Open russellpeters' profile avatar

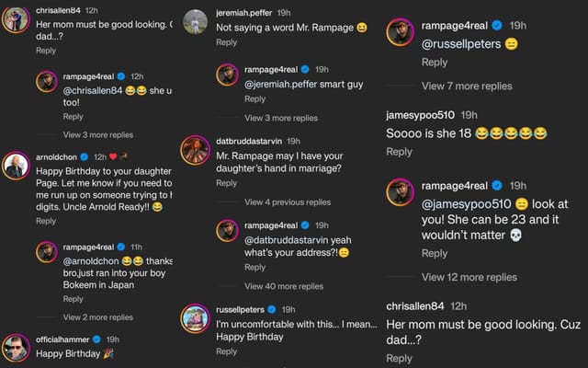[x=195, y=317]
